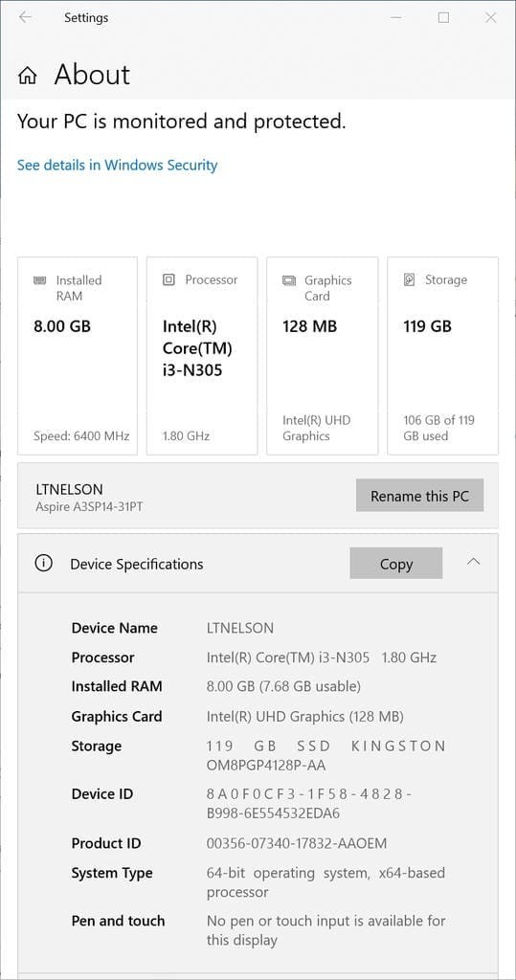
Task: Click the Installed RAM memory icon
Action: click(x=39, y=280)
